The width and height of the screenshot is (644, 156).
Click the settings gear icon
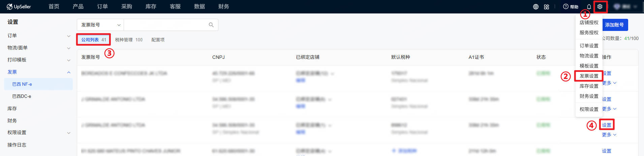pos(600,7)
